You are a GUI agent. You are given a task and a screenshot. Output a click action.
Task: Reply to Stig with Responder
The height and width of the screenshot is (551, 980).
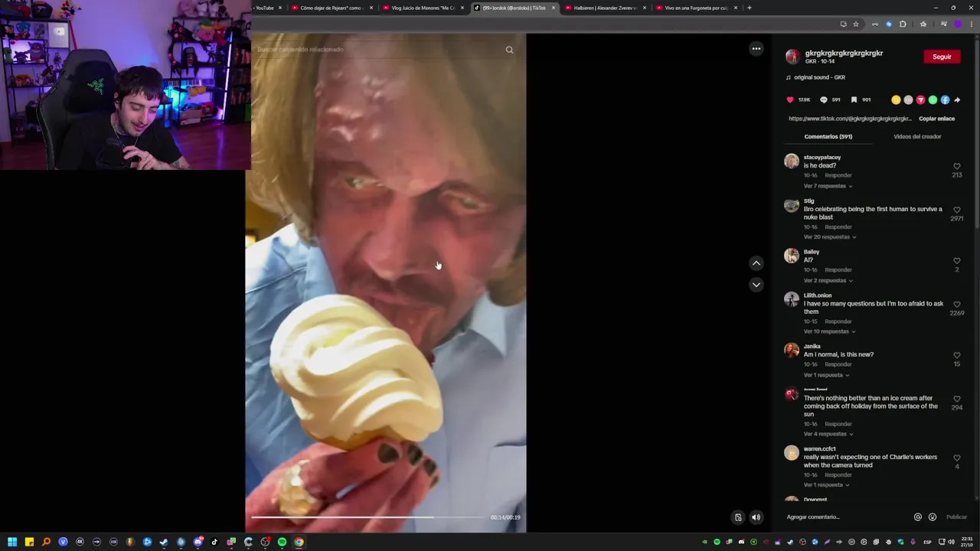[x=838, y=227]
